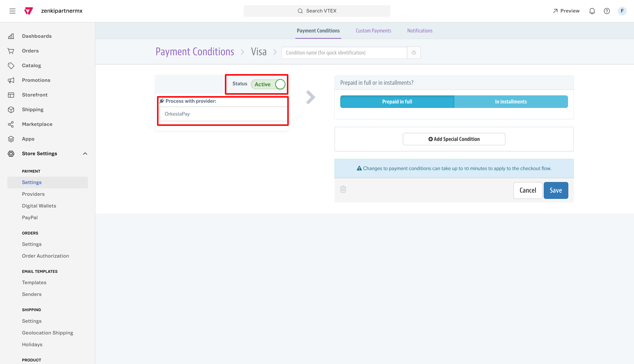Open Shipping in sidebar
Viewport: 634px width, 364px height.
(x=33, y=110)
